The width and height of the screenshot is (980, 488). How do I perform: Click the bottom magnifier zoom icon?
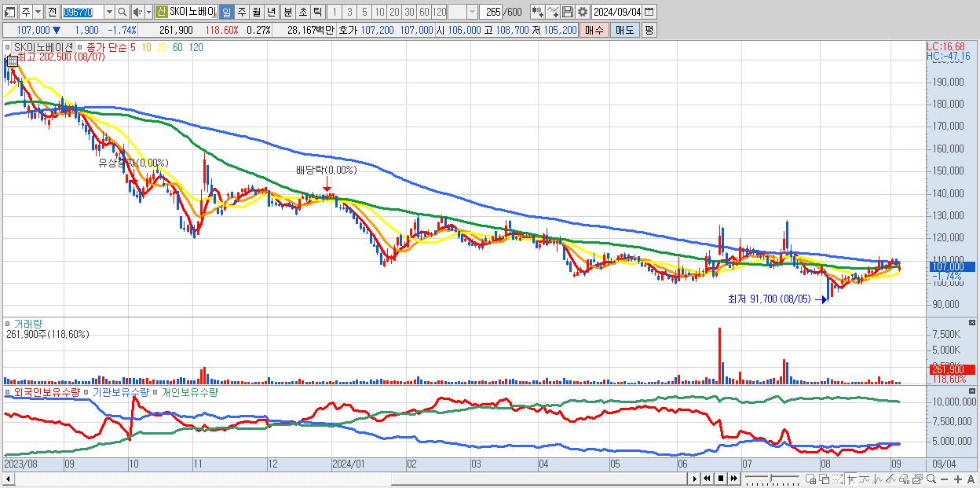931,479
